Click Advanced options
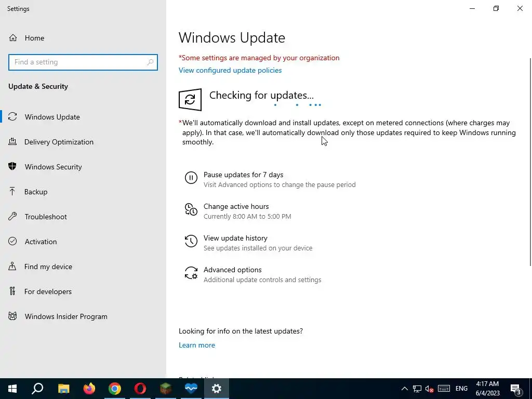The width and height of the screenshot is (532, 399). [232, 270]
